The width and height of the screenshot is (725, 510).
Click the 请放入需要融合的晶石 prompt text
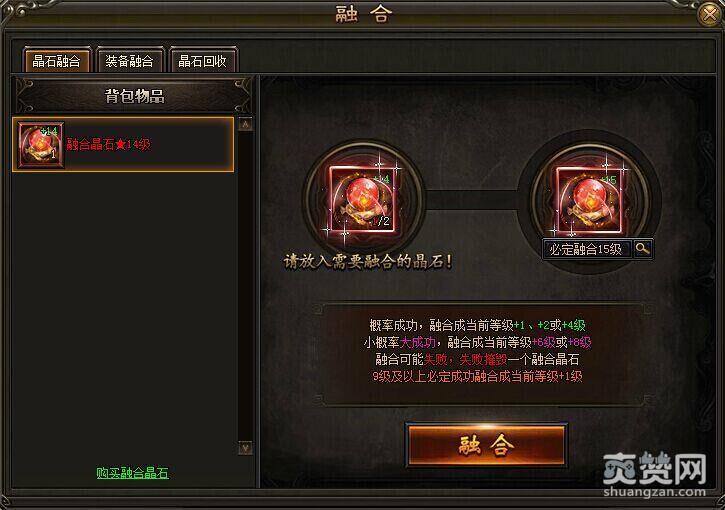tap(368, 261)
